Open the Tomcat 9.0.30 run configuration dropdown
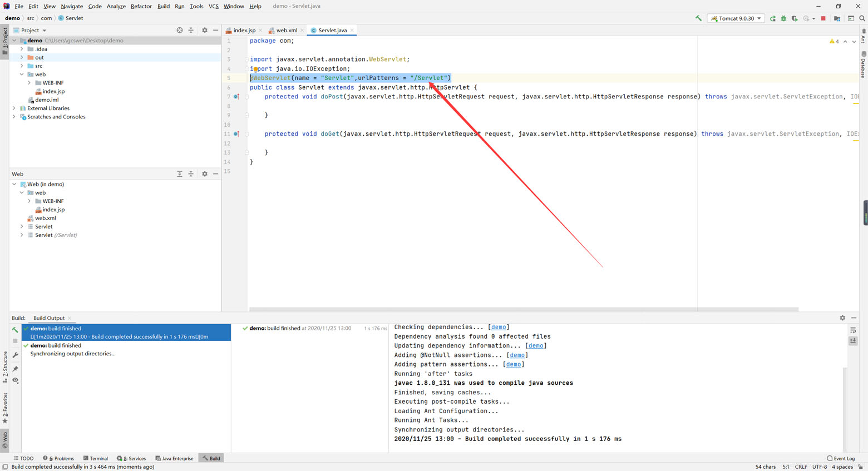 click(736, 18)
